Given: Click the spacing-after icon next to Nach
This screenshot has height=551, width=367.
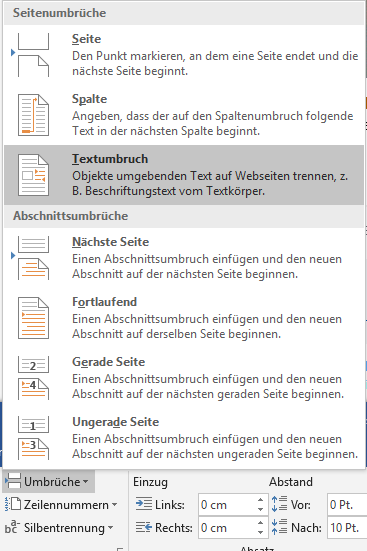Looking at the screenshot, I should 280,527.
